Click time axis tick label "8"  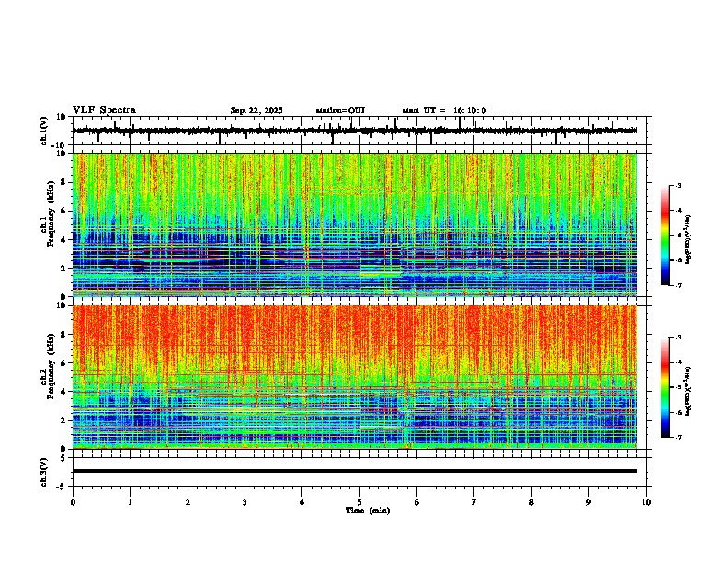531,502
